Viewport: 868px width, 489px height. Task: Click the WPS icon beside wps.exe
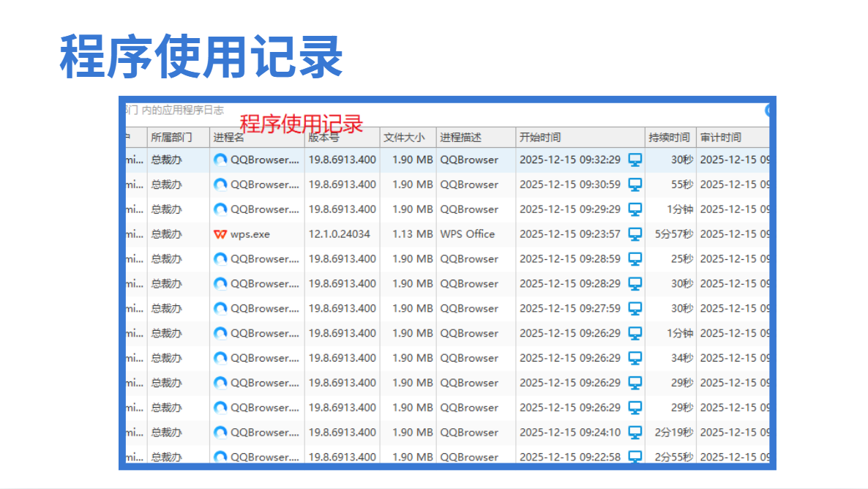click(x=220, y=234)
